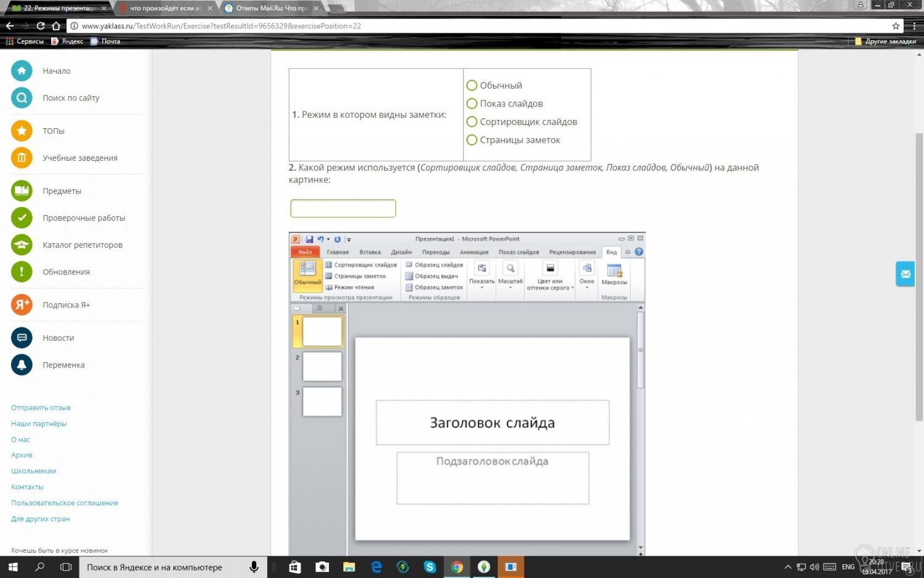The width and height of the screenshot is (924, 578).
Task: Click the Переменка bell icon
Action: (x=22, y=365)
